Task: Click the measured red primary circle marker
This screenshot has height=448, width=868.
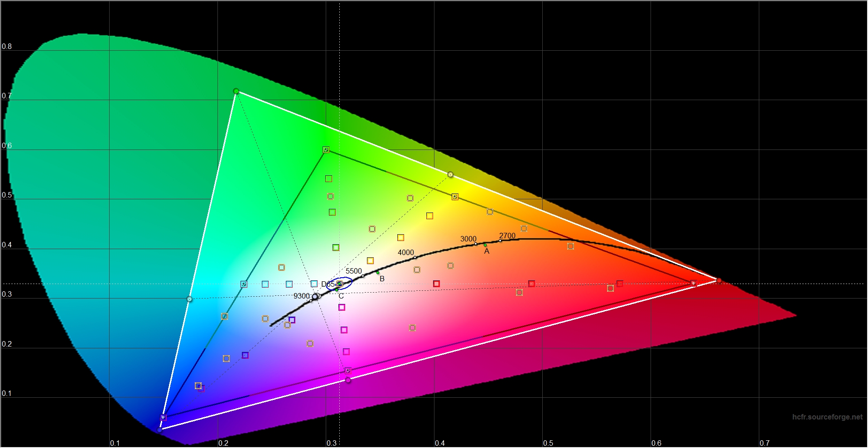Action: [x=719, y=280]
